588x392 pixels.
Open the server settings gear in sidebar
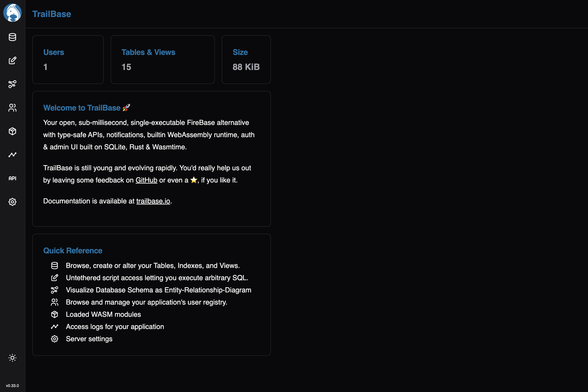point(12,202)
